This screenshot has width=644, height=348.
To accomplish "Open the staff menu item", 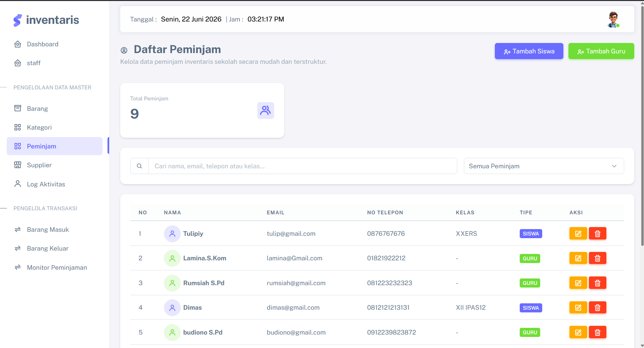I will tap(54, 63).
